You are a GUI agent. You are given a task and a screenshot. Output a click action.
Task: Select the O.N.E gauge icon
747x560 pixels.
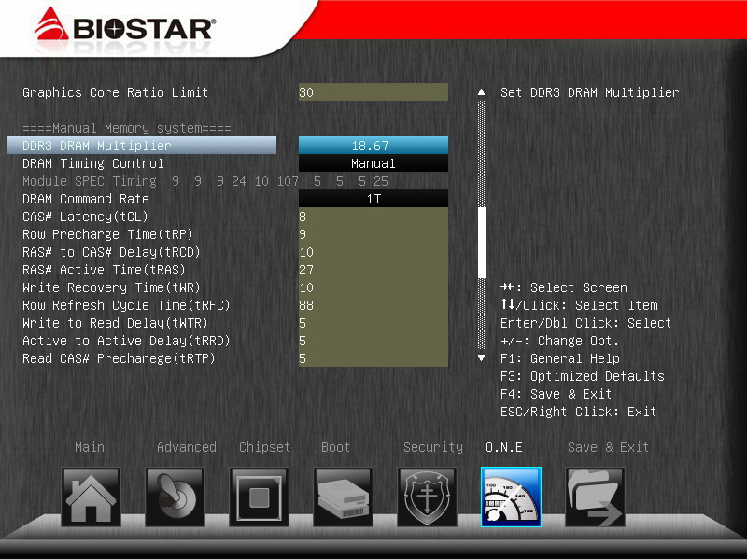pos(511,497)
